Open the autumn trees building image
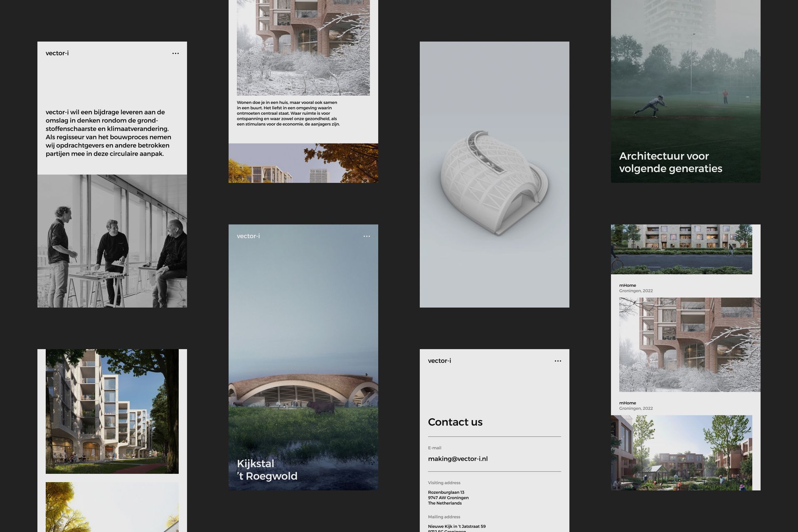The height and width of the screenshot is (532, 798). [x=303, y=163]
